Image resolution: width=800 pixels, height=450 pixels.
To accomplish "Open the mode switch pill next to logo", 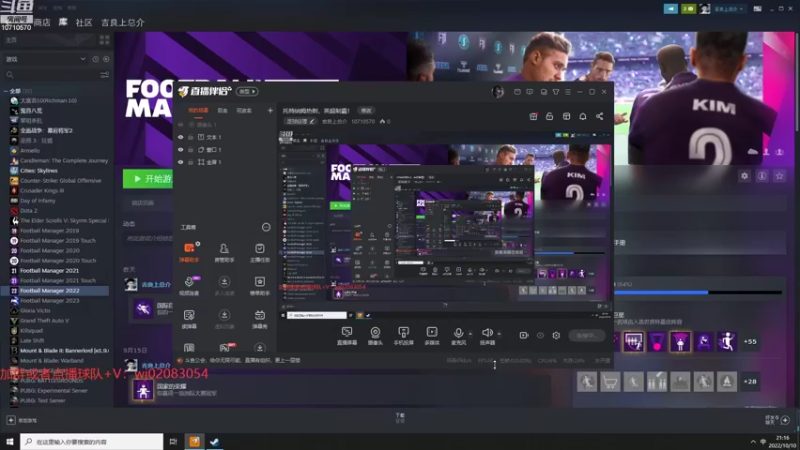I will click(247, 91).
